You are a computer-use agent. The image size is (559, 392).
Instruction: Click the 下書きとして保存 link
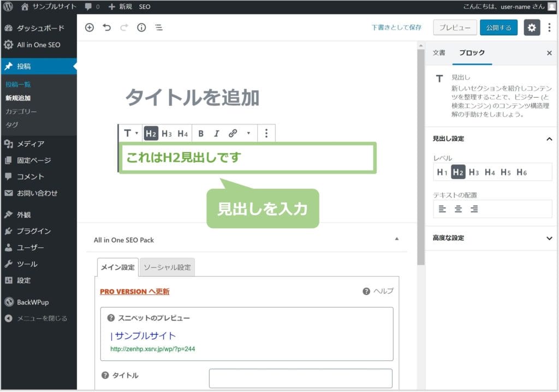(x=396, y=28)
